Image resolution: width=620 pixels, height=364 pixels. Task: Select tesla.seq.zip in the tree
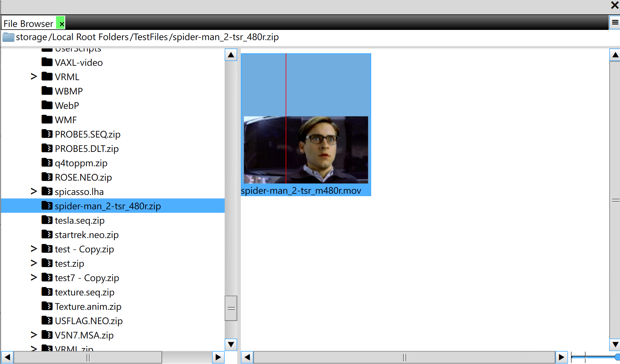click(x=79, y=220)
